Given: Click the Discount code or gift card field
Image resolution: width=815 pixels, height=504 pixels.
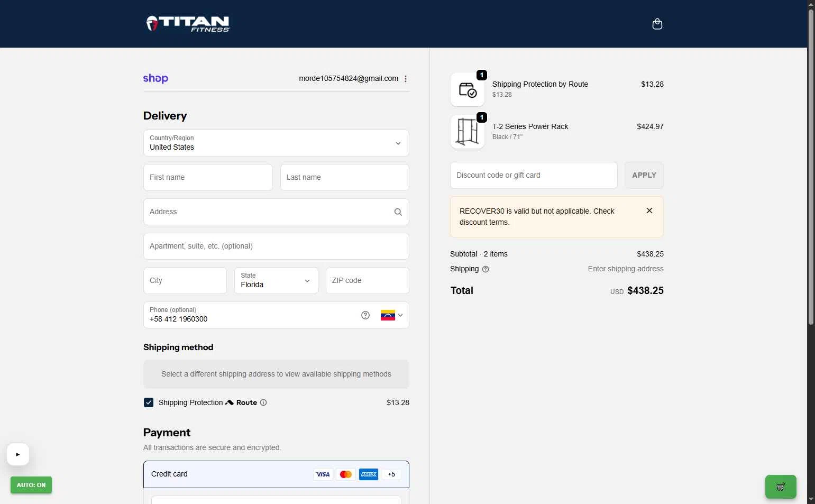Looking at the screenshot, I should click(534, 176).
